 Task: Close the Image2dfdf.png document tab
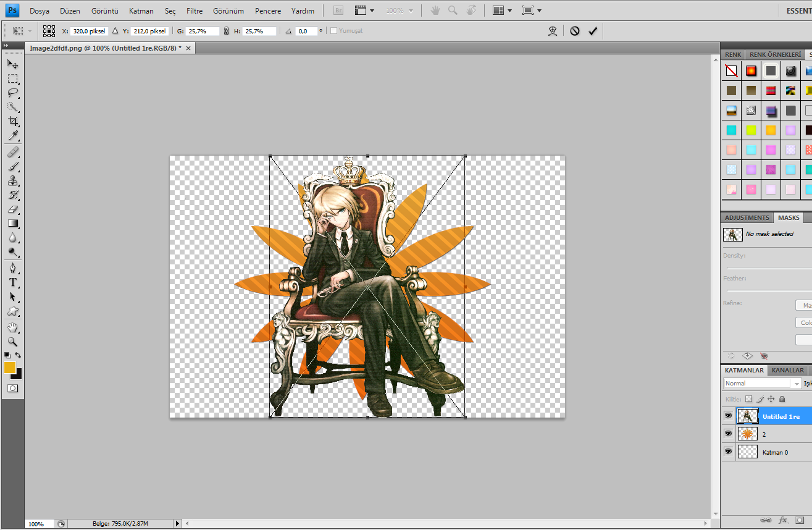click(x=188, y=48)
